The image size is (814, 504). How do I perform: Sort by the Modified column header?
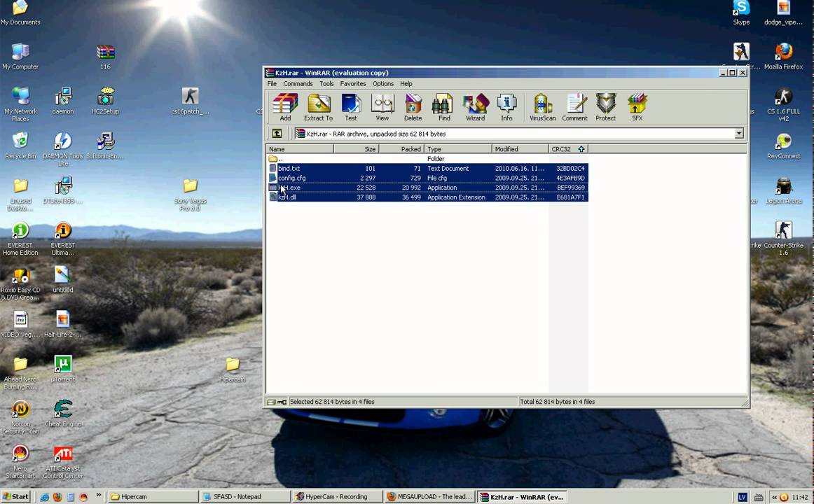click(x=520, y=149)
